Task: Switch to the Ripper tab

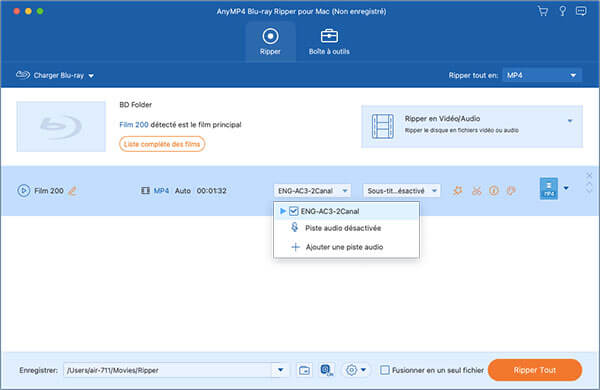Action: tap(270, 42)
